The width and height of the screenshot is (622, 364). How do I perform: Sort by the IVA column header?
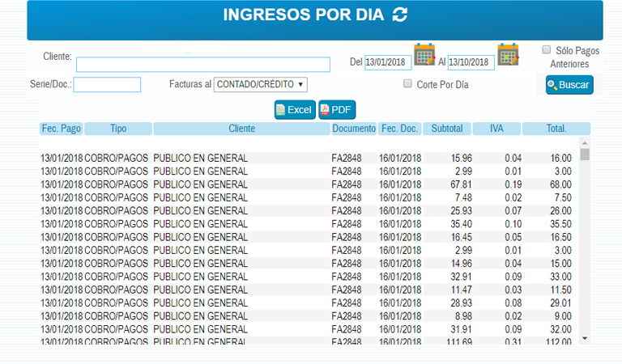pos(496,129)
